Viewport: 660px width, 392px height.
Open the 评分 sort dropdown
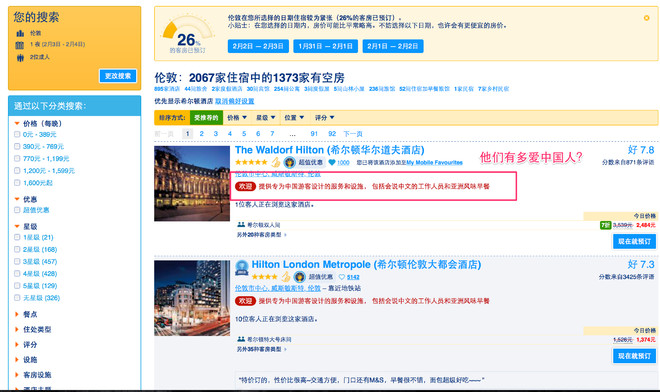click(x=325, y=117)
